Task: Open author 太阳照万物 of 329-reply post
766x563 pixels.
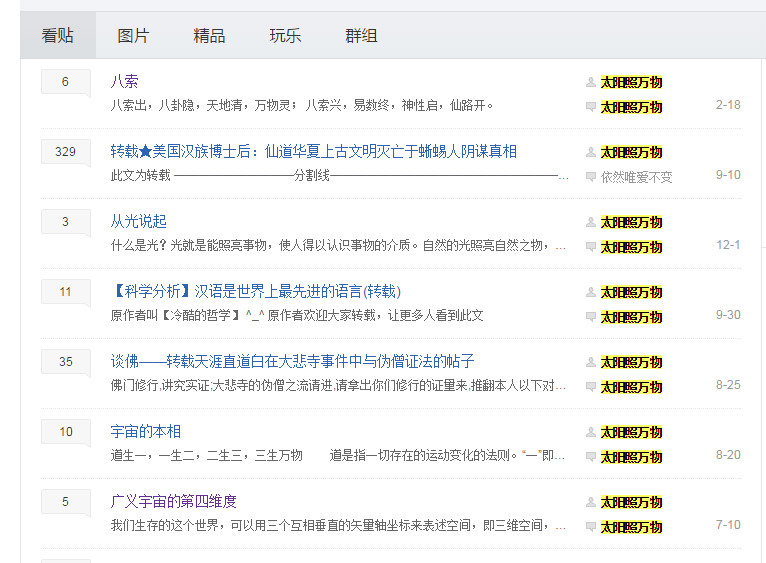Action: pyautogui.click(x=631, y=152)
